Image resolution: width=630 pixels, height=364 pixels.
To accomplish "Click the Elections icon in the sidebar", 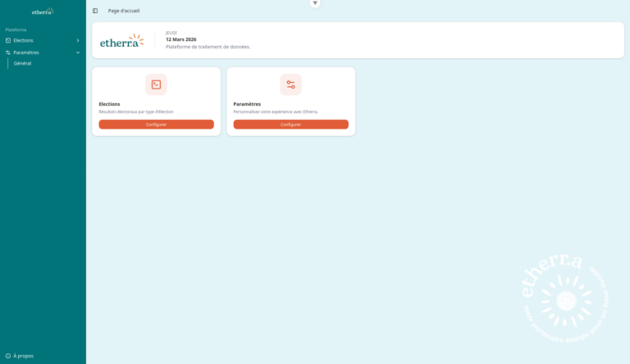I will click(8, 40).
